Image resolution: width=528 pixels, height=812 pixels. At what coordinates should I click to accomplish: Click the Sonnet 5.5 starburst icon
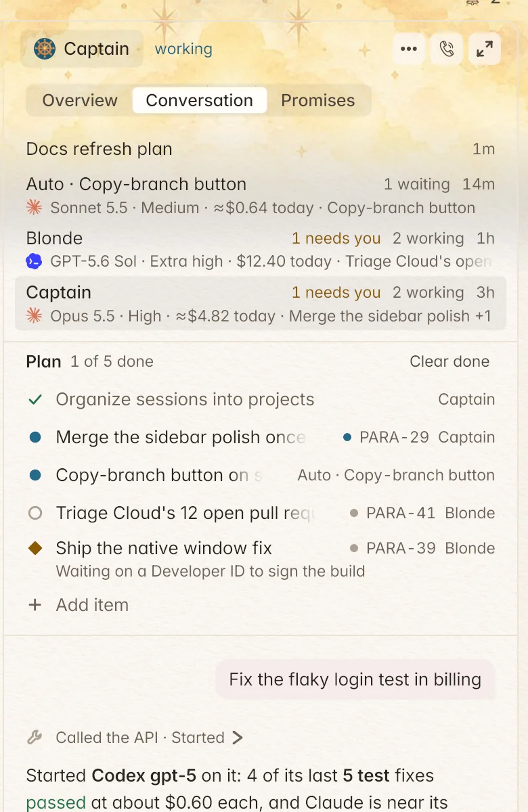[x=35, y=208]
